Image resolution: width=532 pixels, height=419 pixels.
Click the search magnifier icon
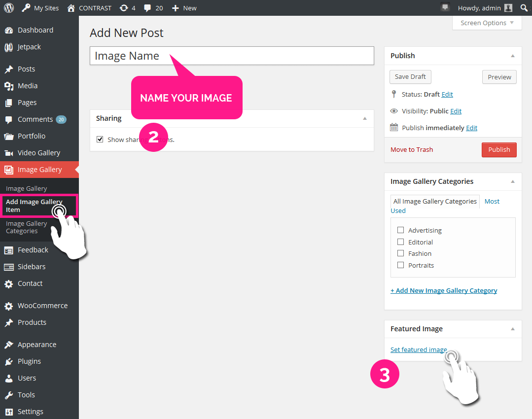pos(524,8)
